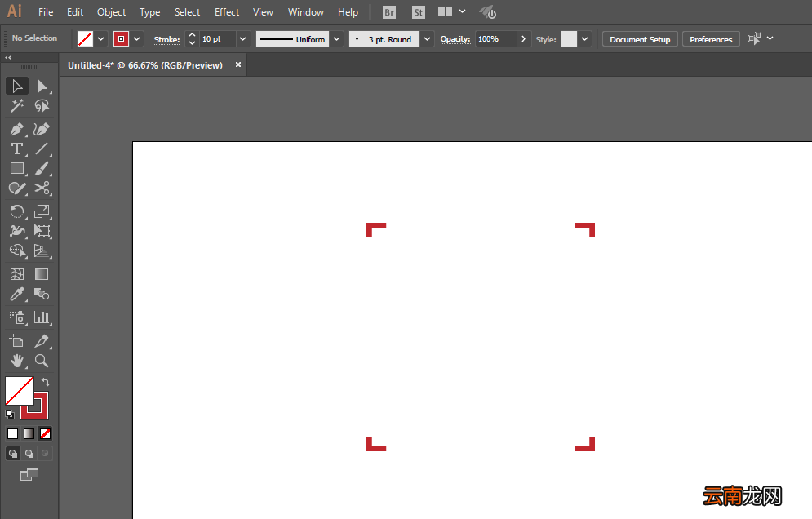Image resolution: width=812 pixels, height=519 pixels.
Task: Click the Document Setup button
Action: click(x=640, y=39)
